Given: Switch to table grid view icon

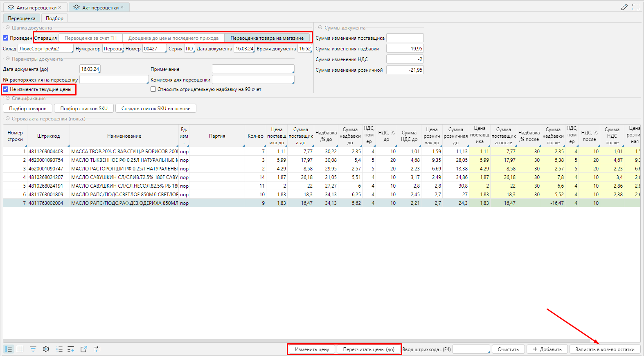Looking at the screenshot, I should tap(20, 349).
